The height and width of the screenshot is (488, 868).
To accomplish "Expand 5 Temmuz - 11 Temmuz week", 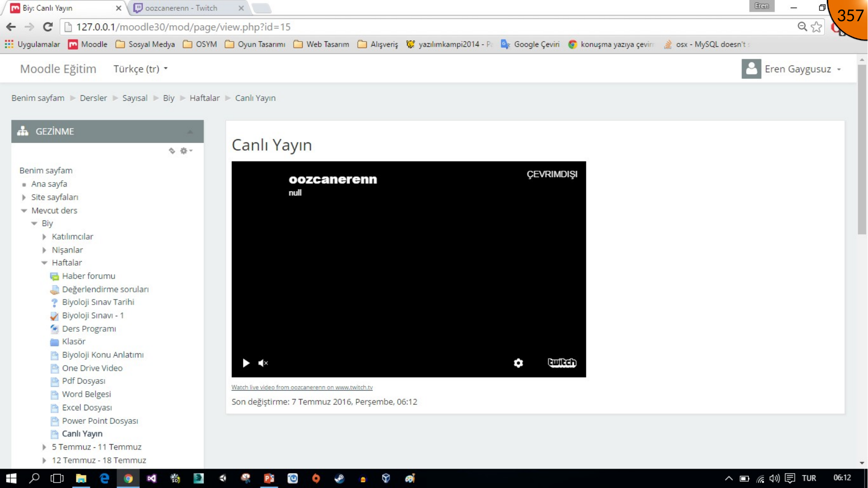I will [44, 447].
